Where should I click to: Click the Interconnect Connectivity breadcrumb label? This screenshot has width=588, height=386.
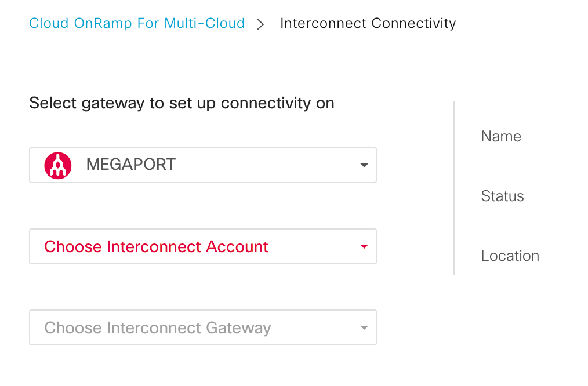click(368, 23)
